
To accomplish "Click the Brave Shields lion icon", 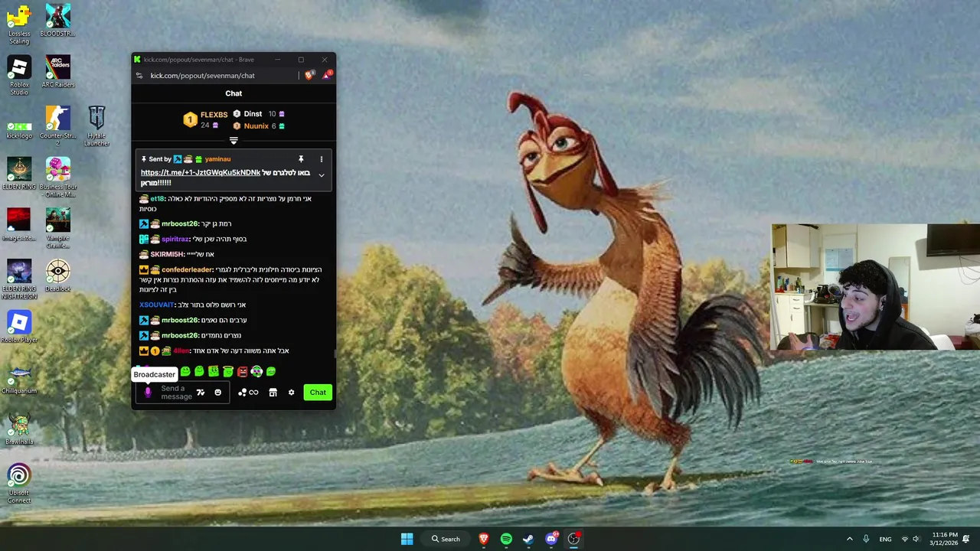I will point(309,75).
